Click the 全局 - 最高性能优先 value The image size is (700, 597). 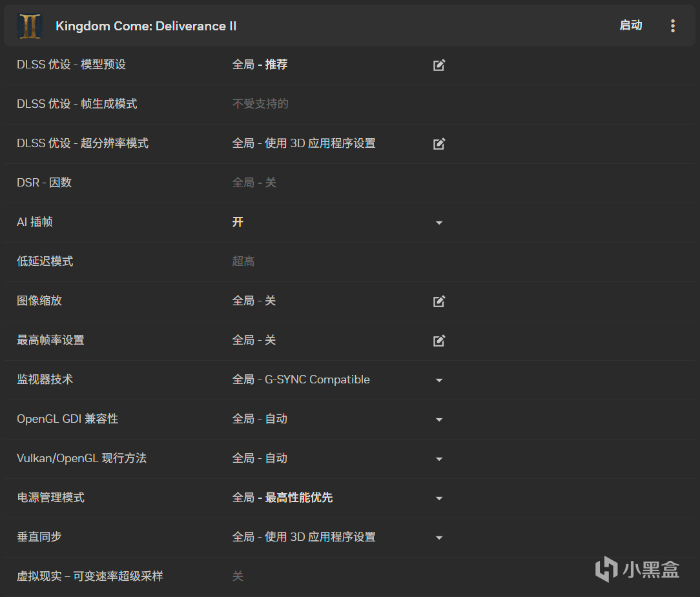pos(283,498)
